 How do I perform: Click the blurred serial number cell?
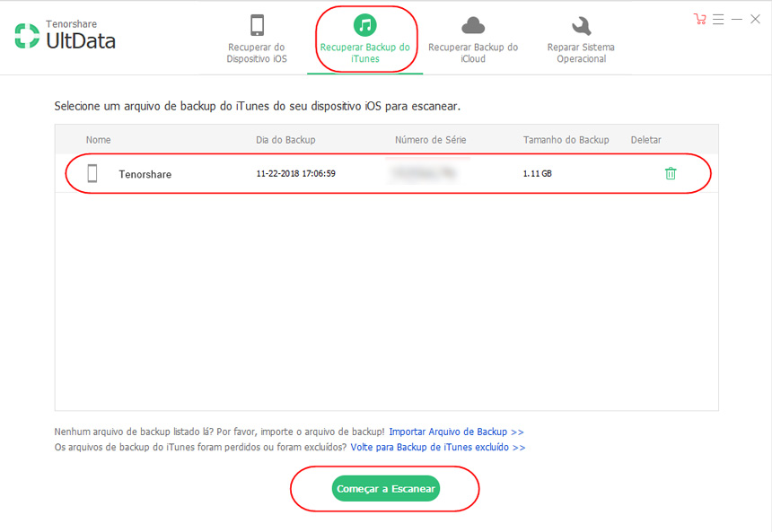(424, 173)
